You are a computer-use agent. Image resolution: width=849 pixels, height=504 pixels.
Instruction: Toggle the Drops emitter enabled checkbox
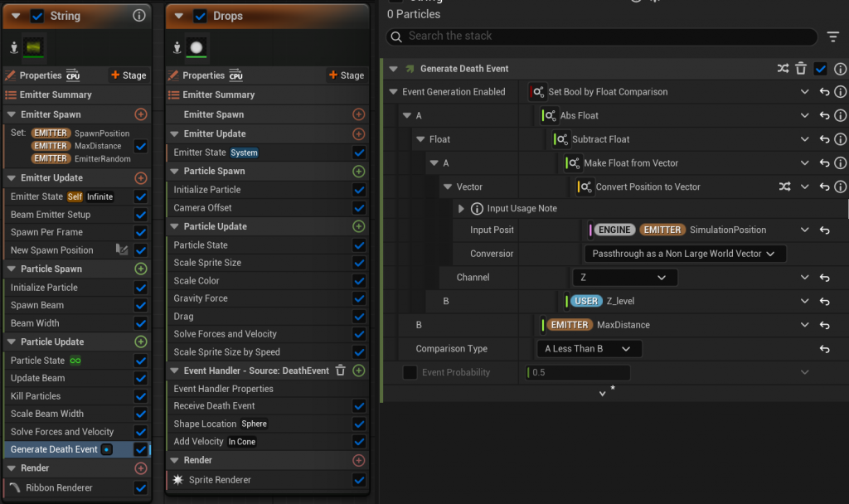click(x=200, y=16)
